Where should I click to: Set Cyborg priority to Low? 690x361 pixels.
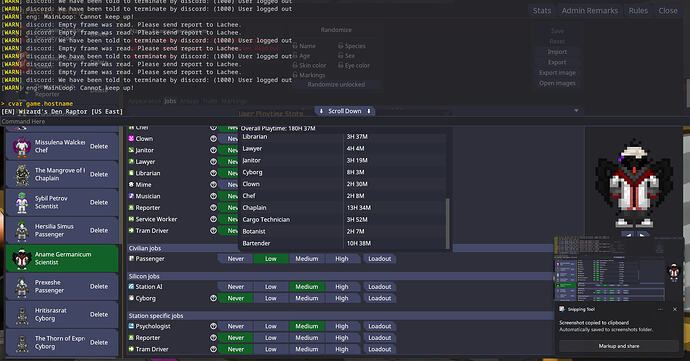point(271,298)
